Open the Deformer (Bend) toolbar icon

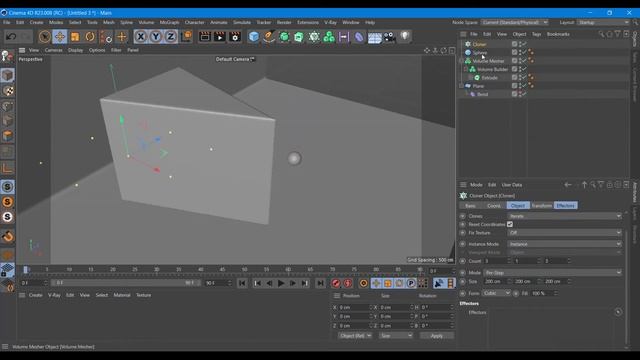[359, 37]
